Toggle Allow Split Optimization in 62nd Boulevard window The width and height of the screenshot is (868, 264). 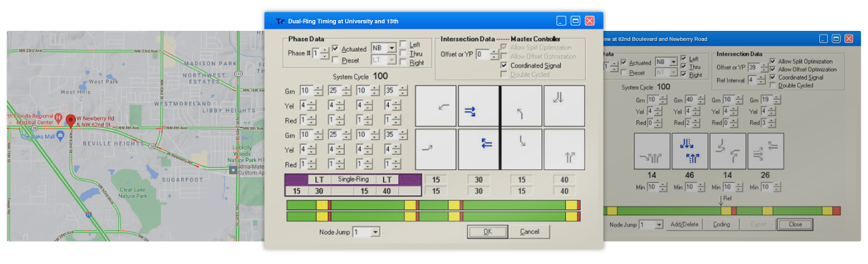(x=773, y=62)
